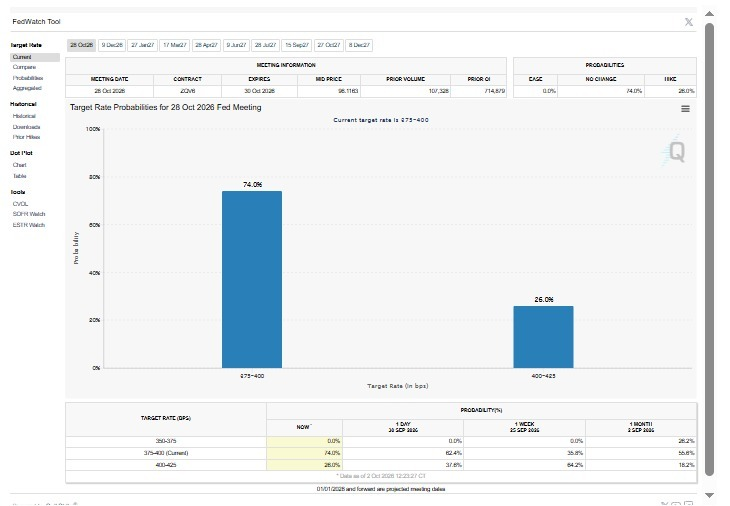Image resolution: width=730 pixels, height=506 pixels.
Task: Click the '1 MONTH' column header
Action: 641,427
